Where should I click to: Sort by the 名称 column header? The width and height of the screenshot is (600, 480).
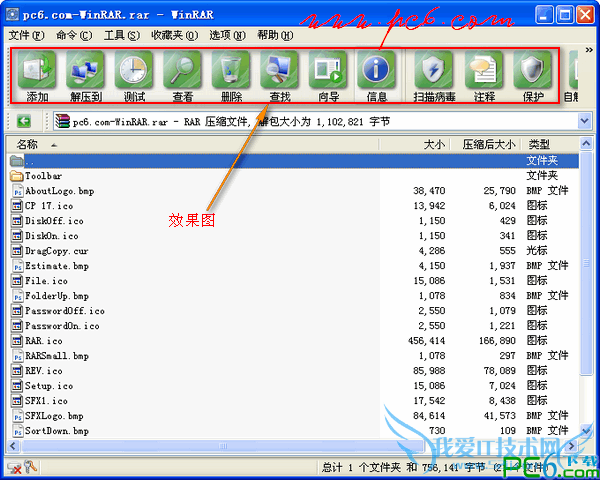tap(27, 145)
